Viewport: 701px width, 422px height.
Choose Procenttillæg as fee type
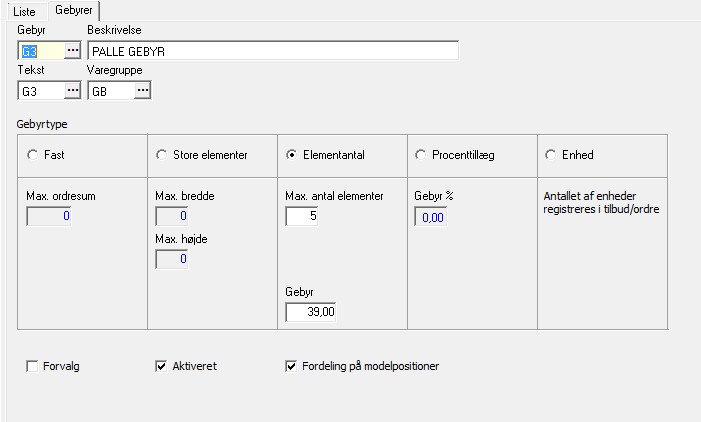tap(420, 155)
